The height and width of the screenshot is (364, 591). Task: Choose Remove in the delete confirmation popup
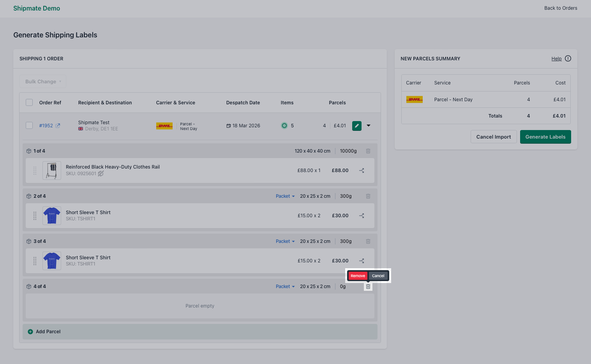pyautogui.click(x=357, y=276)
